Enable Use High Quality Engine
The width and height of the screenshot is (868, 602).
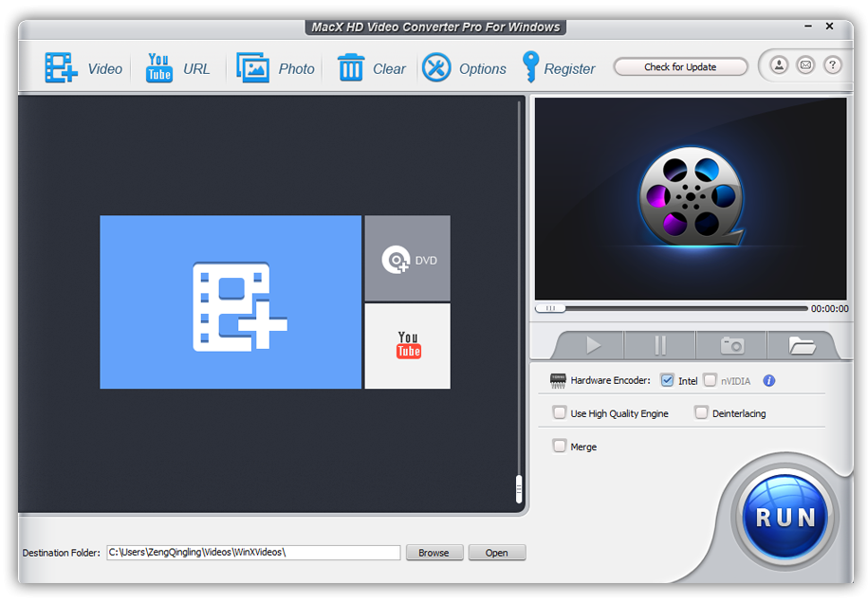[x=560, y=412]
